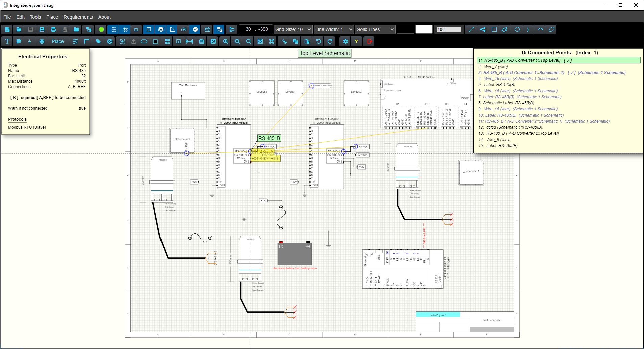644x349 pixels.
Task: Select the rectangle drawing tool
Action: coord(494,29)
